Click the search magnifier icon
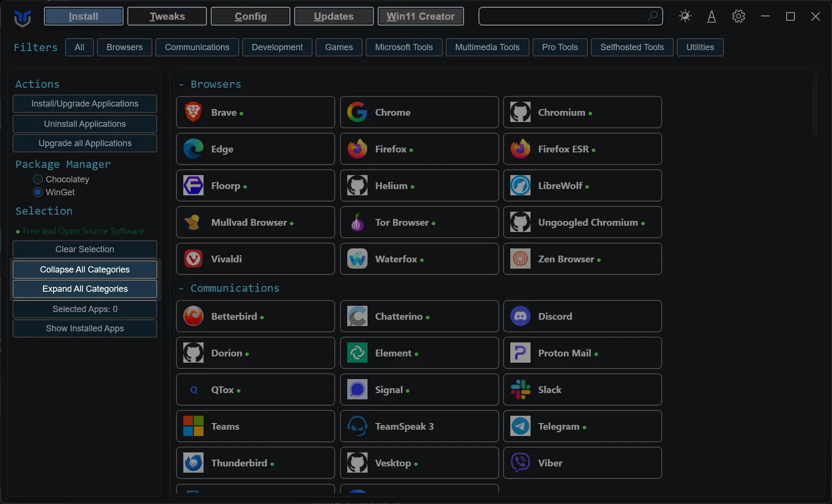The width and height of the screenshot is (832, 504). [652, 16]
